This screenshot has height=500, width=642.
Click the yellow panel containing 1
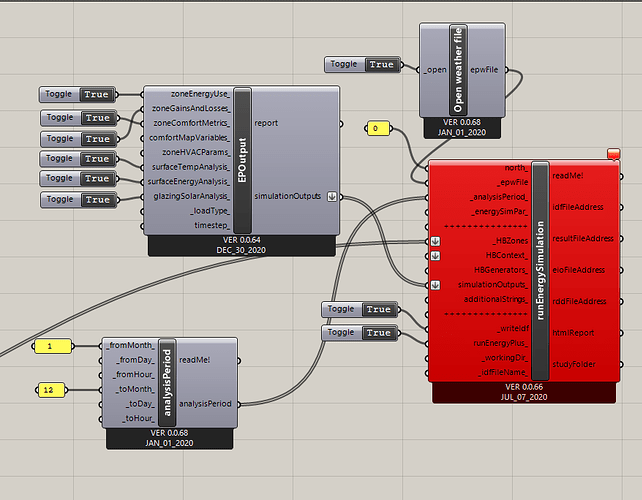50,346
